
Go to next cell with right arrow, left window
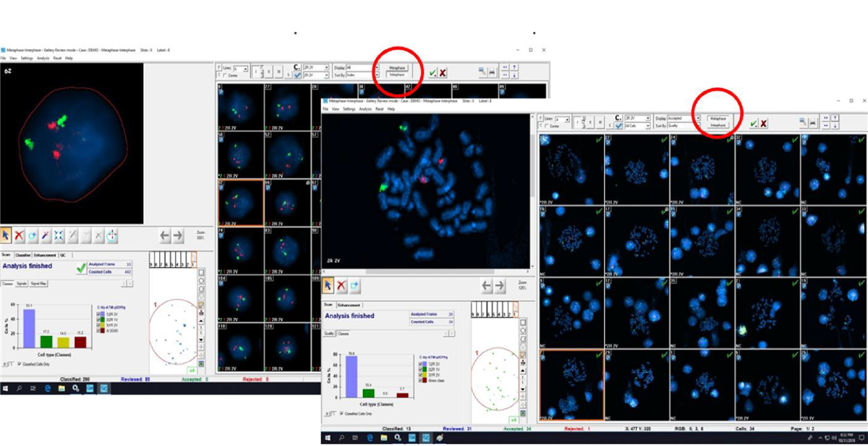pyautogui.click(x=179, y=235)
